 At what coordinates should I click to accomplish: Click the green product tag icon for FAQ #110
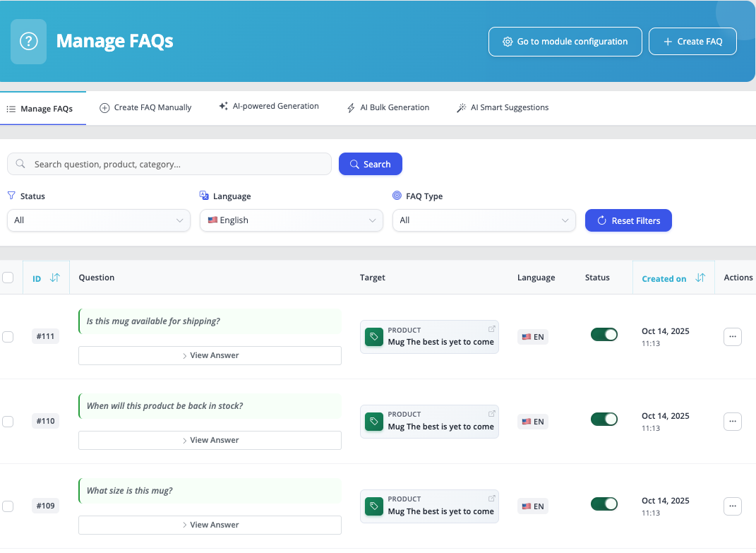(373, 422)
